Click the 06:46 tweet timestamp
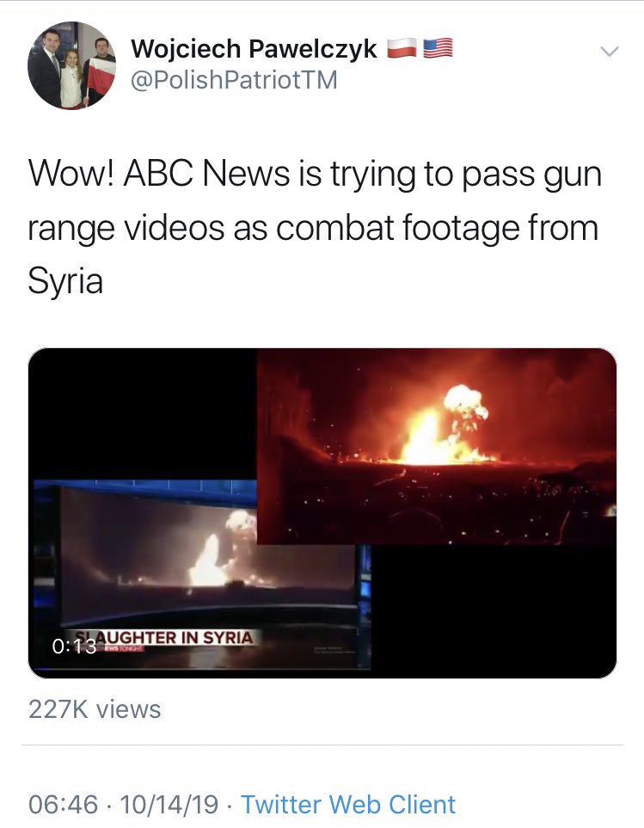Viewport: 644px width, 828px height. tap(64, 804)
